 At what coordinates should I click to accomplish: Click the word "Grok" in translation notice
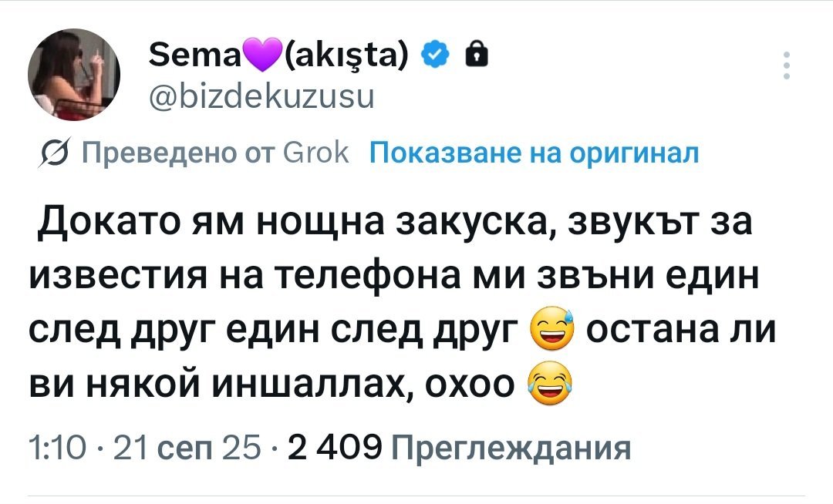(x=318, y=153)
